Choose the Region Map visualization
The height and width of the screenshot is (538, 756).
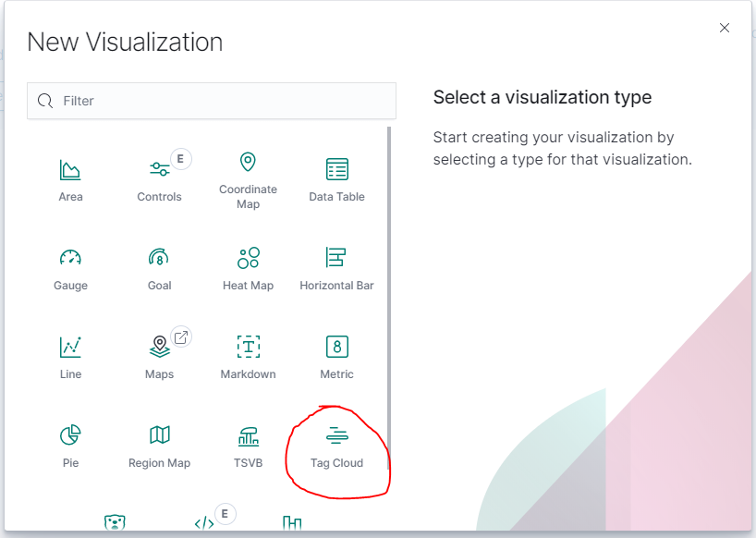point(159,446)
